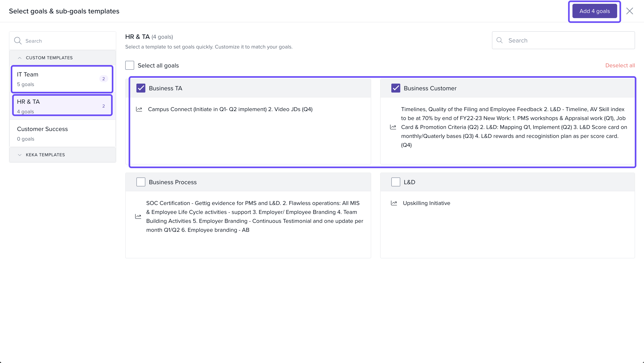Close the goal templates dialog
The height and width of the screenshot is (363, 644).
click(629, 11)
